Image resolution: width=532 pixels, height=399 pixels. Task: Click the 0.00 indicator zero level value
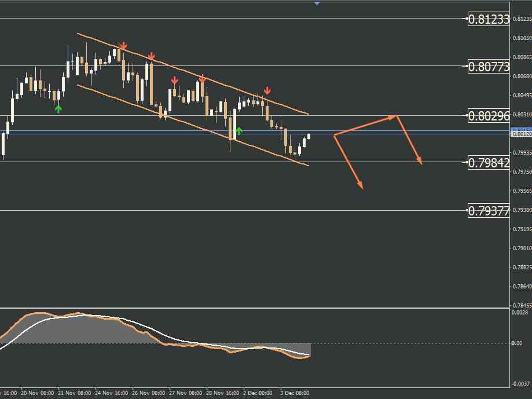click(517, 343)
